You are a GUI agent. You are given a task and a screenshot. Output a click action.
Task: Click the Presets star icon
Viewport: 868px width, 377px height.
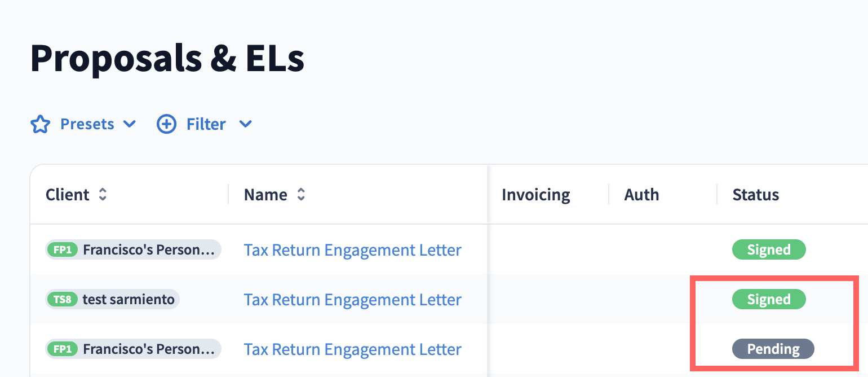pos(40,124)
